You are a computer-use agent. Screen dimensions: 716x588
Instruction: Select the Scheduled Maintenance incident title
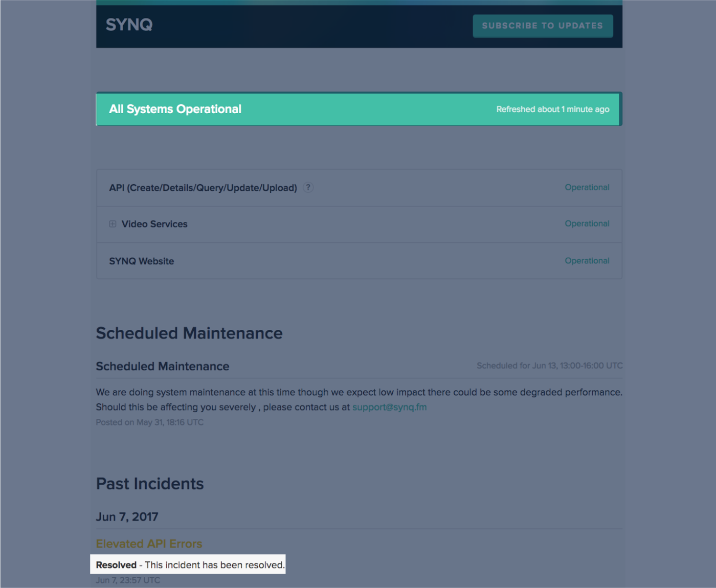pos(162,366)
